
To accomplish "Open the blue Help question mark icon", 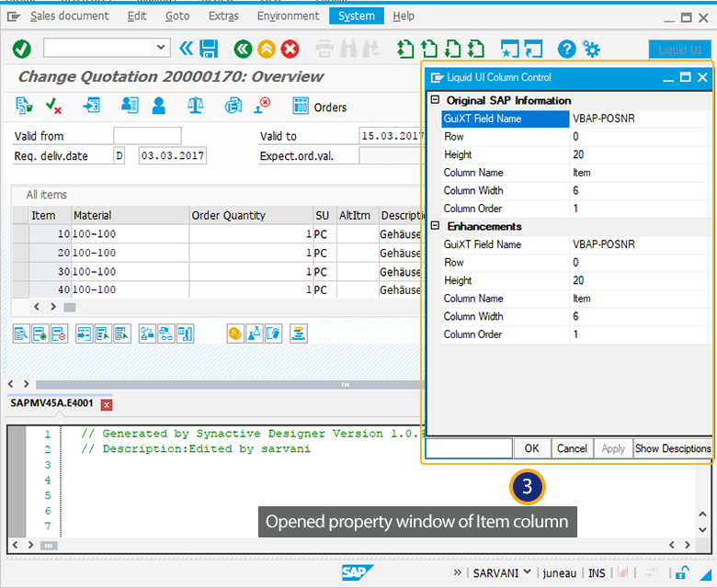I will point(566,49).
